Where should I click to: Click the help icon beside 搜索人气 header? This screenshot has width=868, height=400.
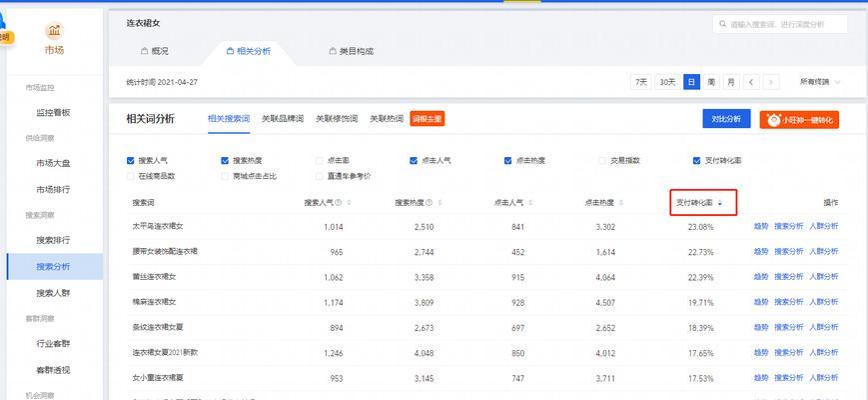point(339,203)
